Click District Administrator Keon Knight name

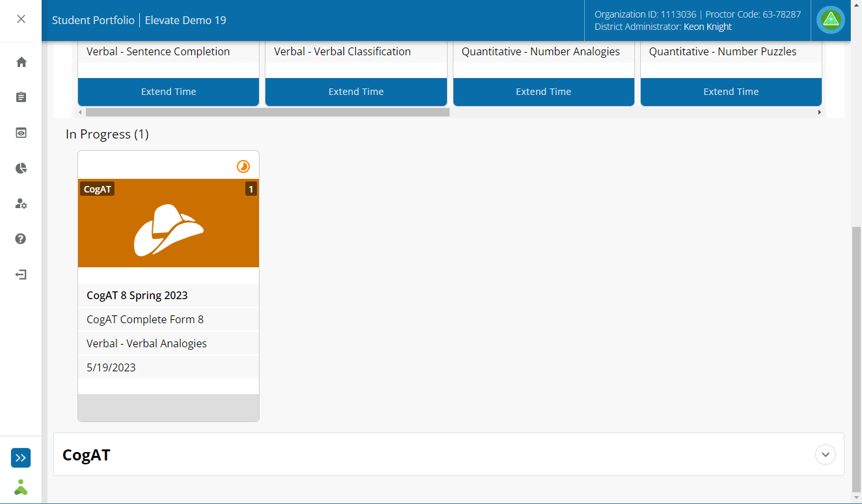[708, 27]
